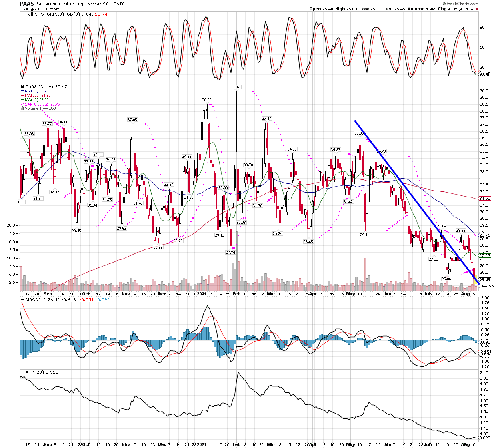
Task: Click the 0.928 tag on the ATR axis
Action: coord(485,439)
